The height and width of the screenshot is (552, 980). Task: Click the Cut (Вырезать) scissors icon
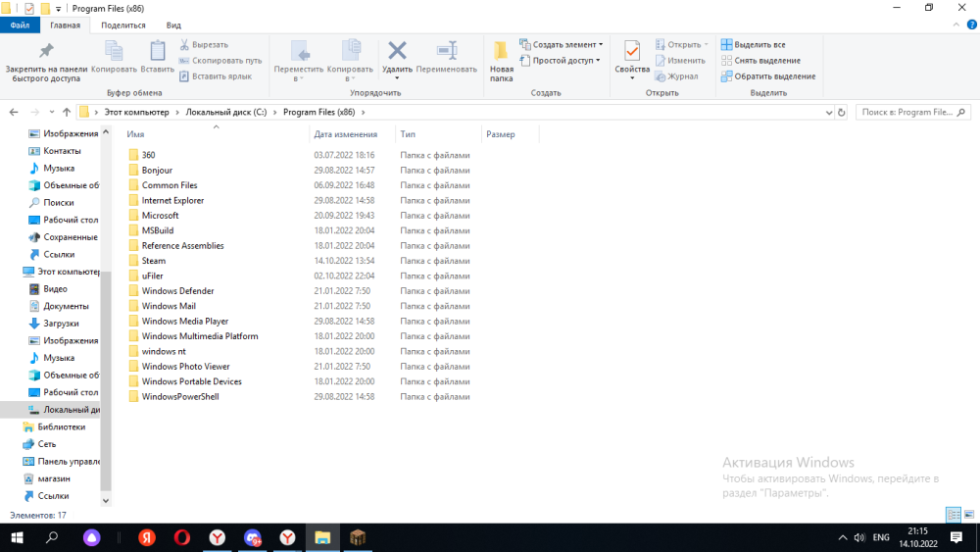(x=184, y=44)
